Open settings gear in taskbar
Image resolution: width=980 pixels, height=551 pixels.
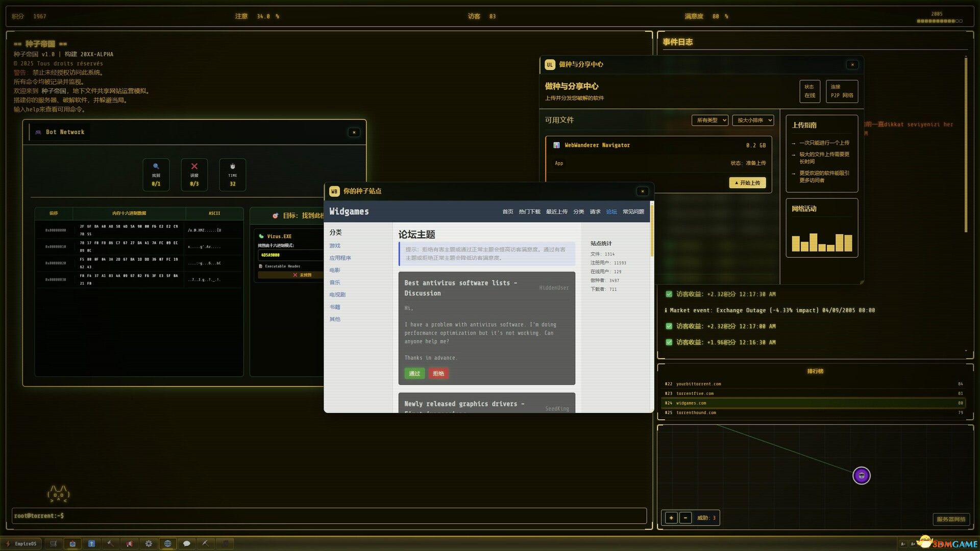click(x=149, y=544)
